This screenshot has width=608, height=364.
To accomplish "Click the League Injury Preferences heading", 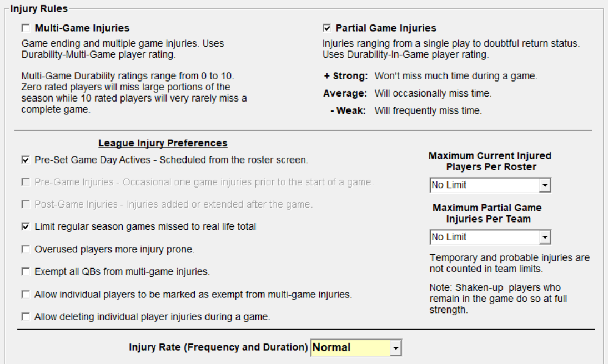I will pos(163,143).
